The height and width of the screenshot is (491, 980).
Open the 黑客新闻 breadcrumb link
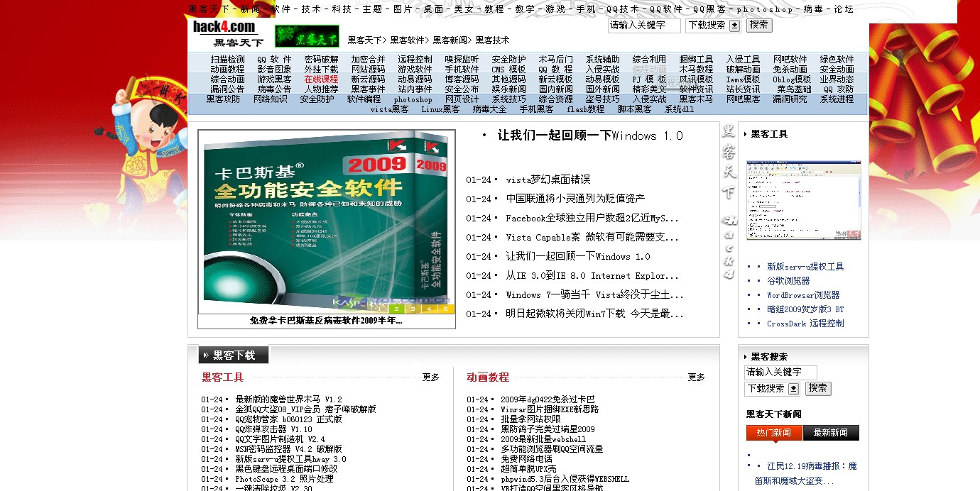(x=450, y=40)
